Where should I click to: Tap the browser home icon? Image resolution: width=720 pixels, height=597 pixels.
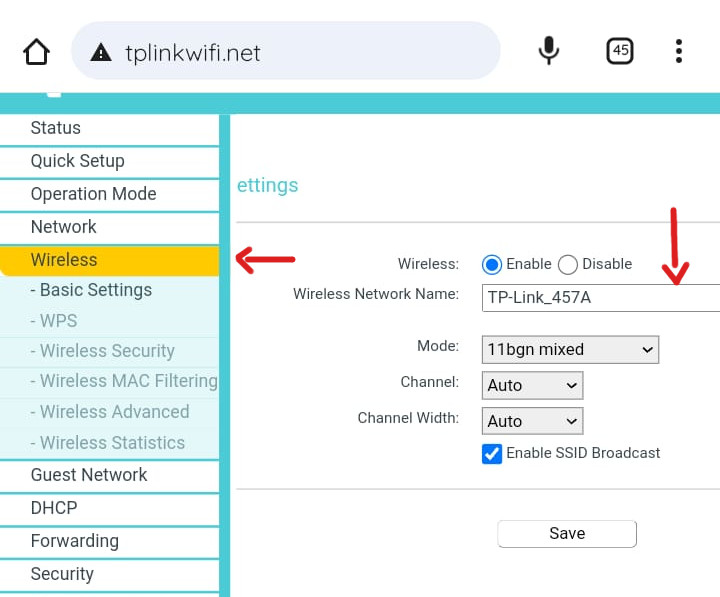[x=36, y=52]
